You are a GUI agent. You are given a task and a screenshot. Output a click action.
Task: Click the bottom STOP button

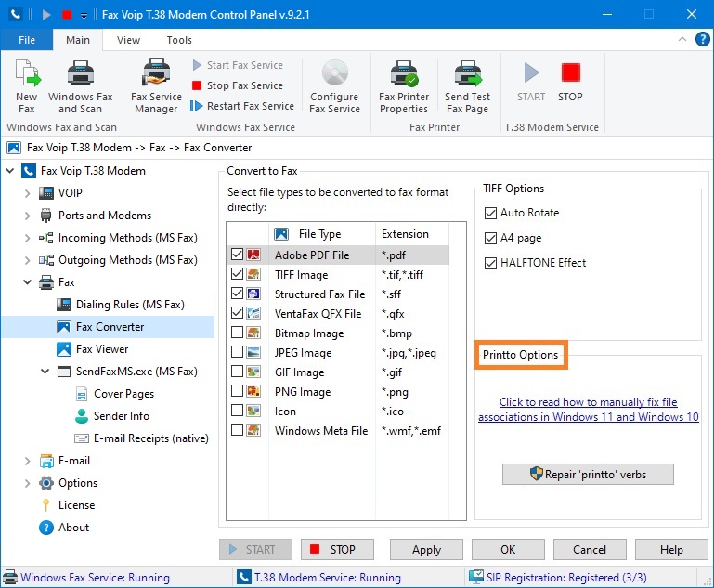[337, 550]
